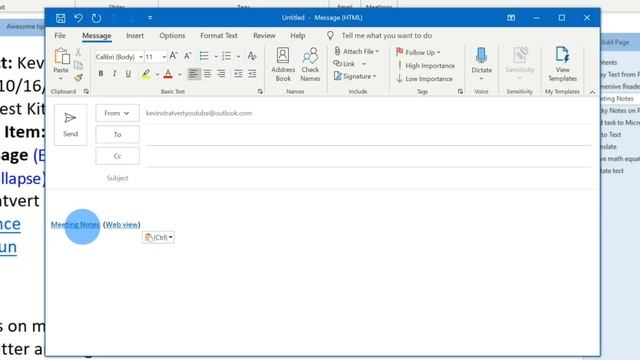640x360 pixels.
Task: Open Attach File dropdown
Action: click(357, 51)
